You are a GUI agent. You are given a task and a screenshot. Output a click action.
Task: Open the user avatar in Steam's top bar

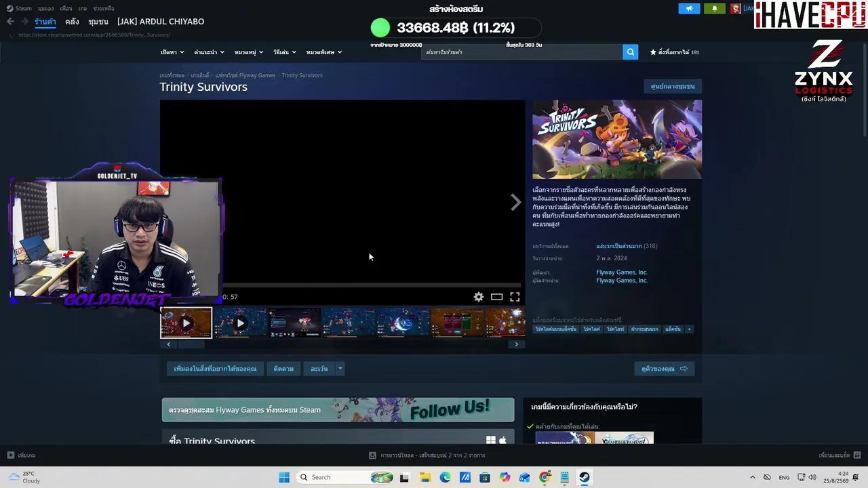pos(735,9)
